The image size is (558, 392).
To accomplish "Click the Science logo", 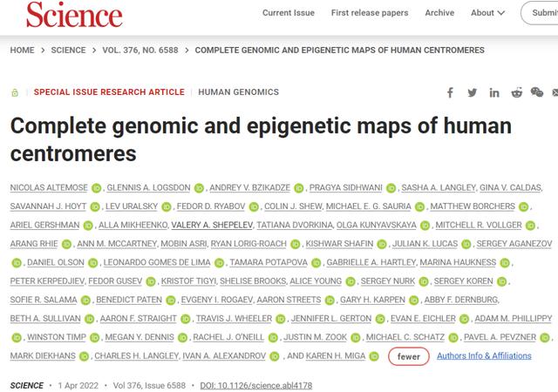I will [x=73, y=14].
